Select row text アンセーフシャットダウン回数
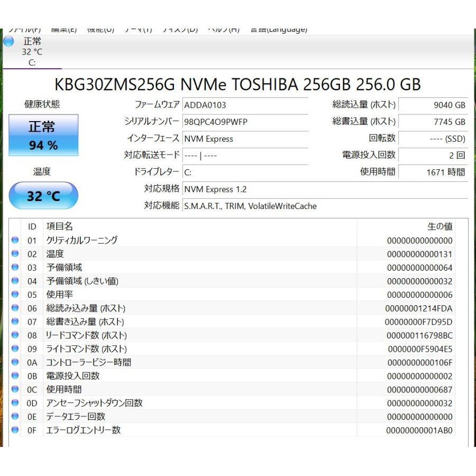The height and width of the screenshot is (476, 476). click(94, 403)
